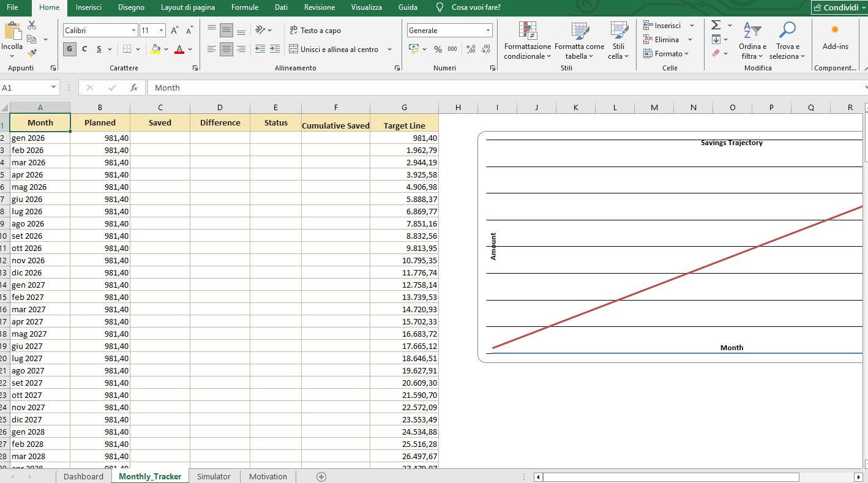Image resolution: width=868 pixels, height=483 pixels.
Task: Expand the Generale number format dropdown
Action: pos(488,30)
